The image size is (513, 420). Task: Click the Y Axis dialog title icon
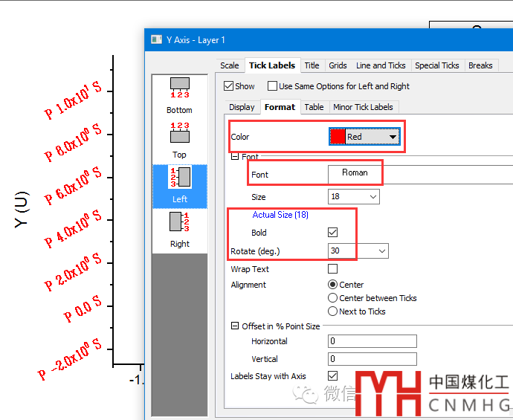click(156, 39)
